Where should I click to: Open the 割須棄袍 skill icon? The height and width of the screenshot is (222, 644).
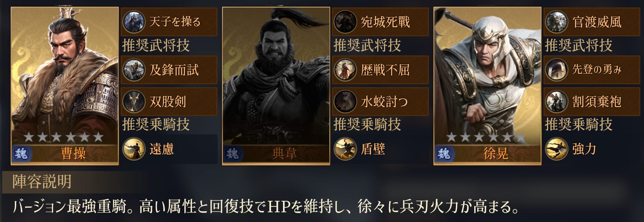click(556, 102)
